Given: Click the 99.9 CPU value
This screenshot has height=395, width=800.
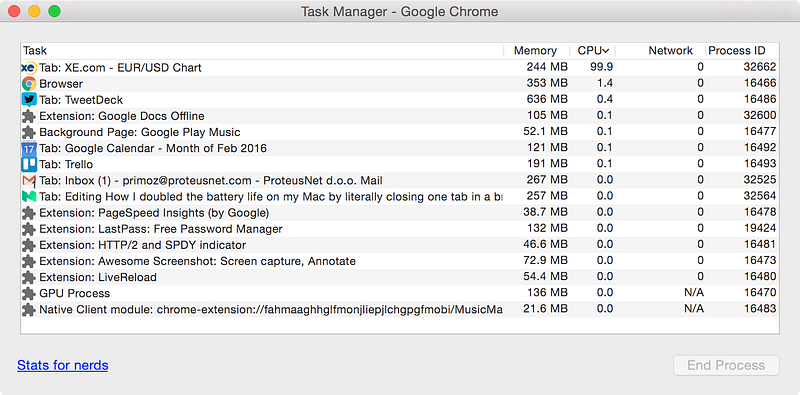Looking at the screenshot, I should (x=602, y=67).
